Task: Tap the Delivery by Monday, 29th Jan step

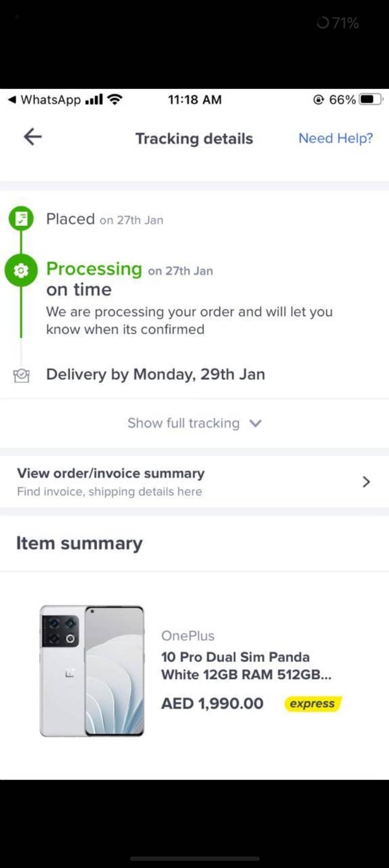Action: coord(156,374)
